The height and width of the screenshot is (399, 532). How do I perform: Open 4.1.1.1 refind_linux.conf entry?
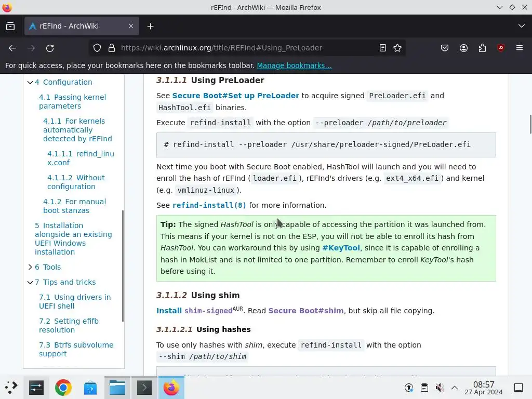tap(81, 158)
